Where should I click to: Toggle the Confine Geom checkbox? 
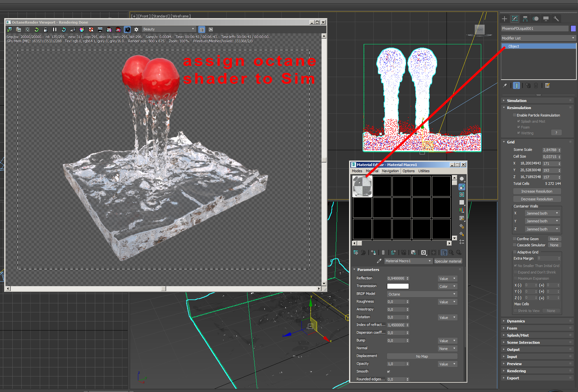515,239
